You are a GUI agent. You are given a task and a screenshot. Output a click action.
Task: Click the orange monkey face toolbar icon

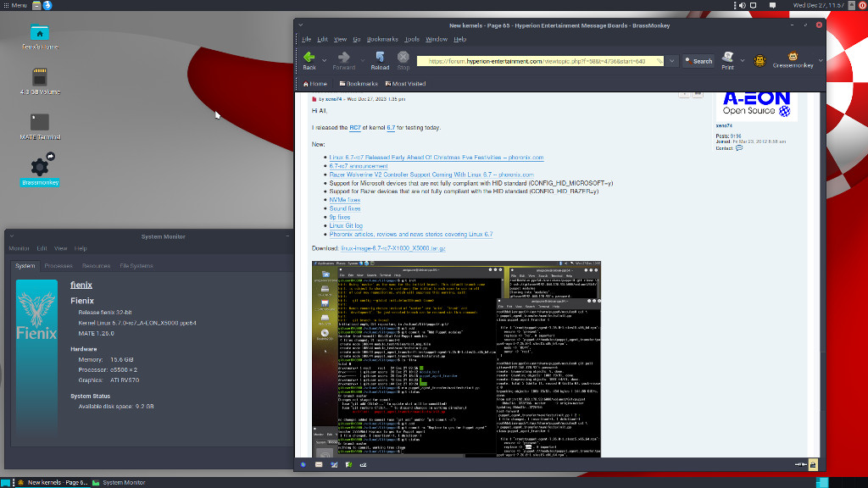coord(759,61)
